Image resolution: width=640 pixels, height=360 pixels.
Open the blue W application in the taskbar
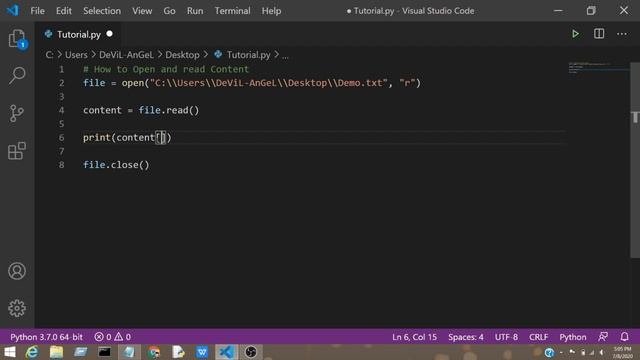click(202, 352)
